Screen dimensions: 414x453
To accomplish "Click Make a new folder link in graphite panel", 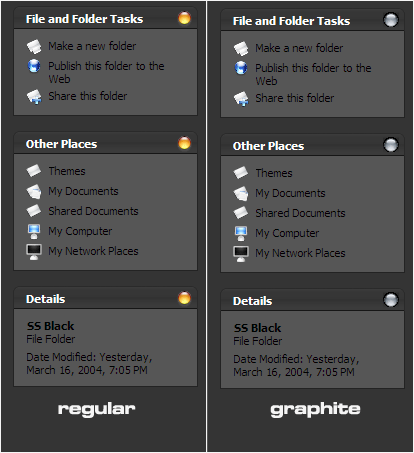I will point(299,48).
